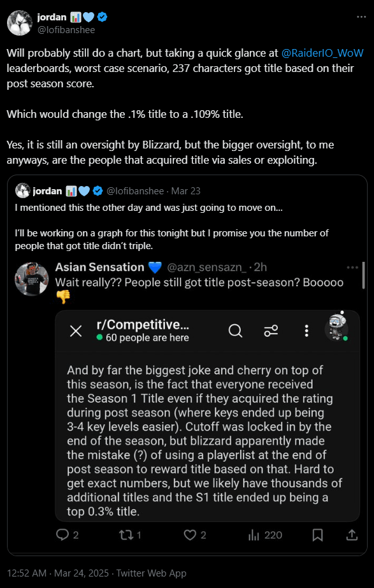Click the Reddit snoo avatar icon

pos(336,327)
